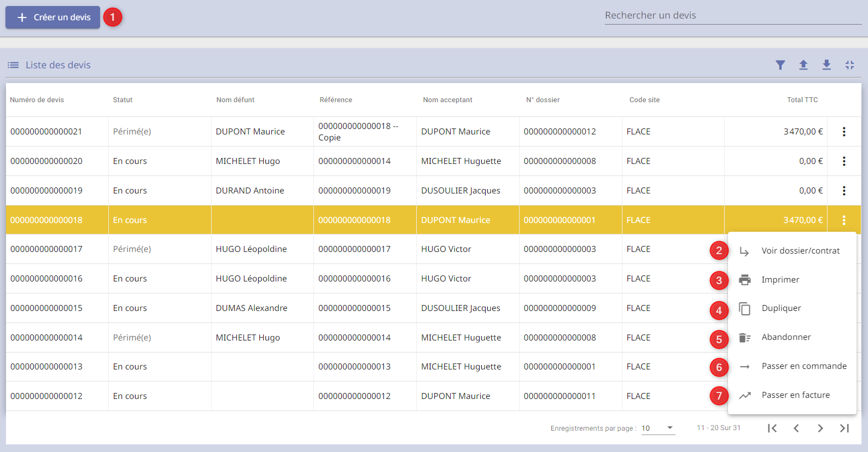Sort by Référence column header
Screen dimensions: 868x452
click(x=336, y=100)
